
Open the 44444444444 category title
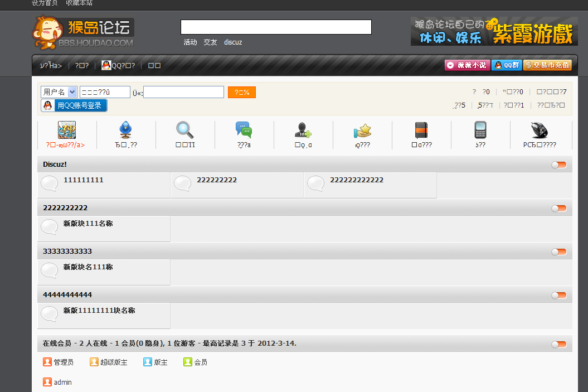(67, 295)
